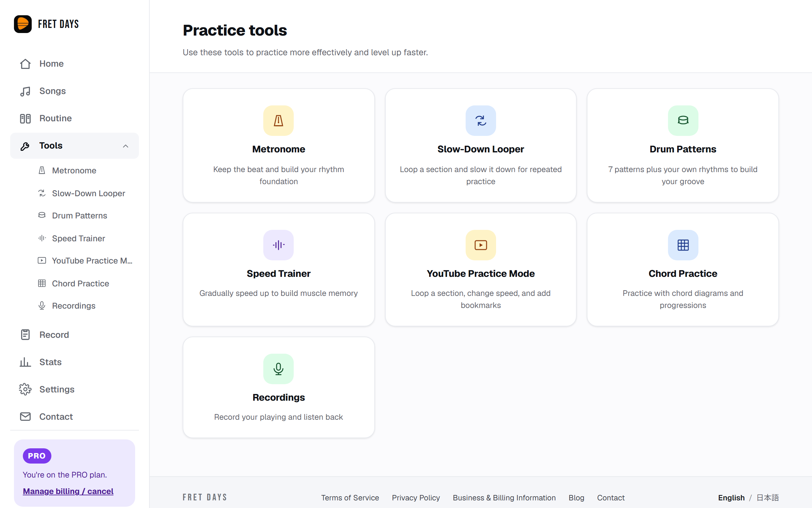The image size is (812, 508).
Task: Open the Routine page label
Action: click(x=56, y=118)
